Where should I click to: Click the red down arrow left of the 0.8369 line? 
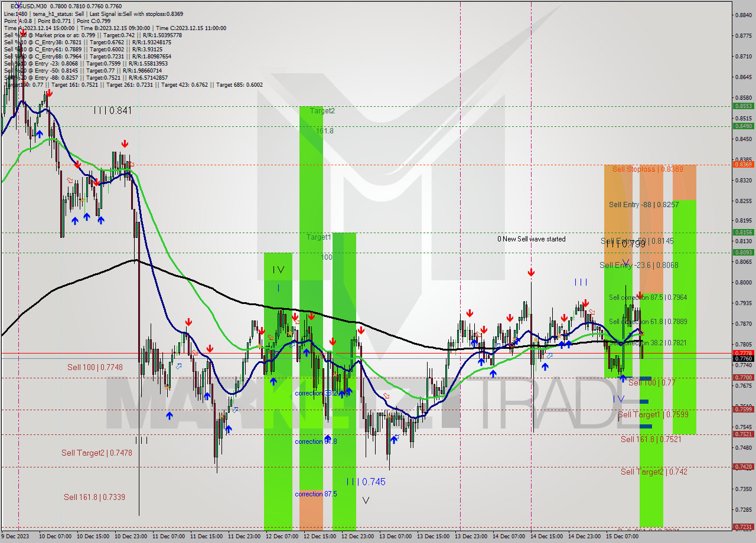(125, 144)
